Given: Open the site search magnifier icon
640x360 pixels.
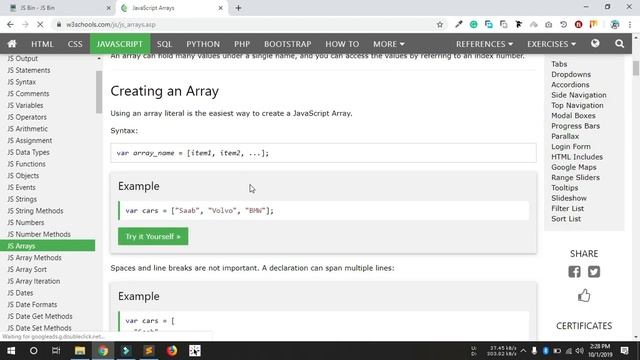Looking at the screenshot, I should pos(619,44).
